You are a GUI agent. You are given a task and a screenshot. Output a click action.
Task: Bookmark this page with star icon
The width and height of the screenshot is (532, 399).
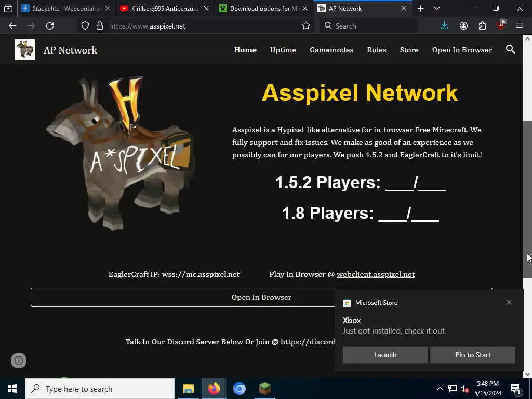pyautogui.click(x=306, y=26)
